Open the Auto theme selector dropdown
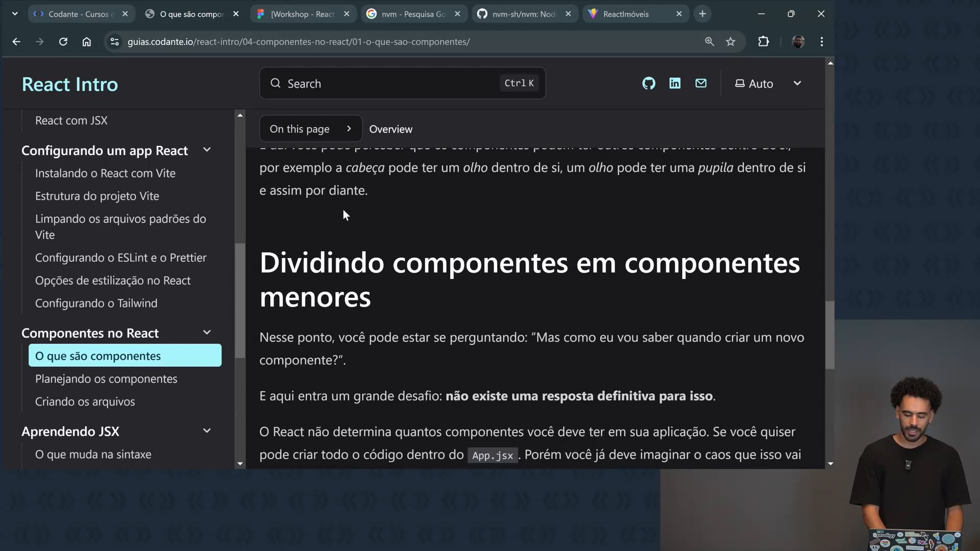The width and height of the screenshot is (980, 551). [x=768, y=83]
